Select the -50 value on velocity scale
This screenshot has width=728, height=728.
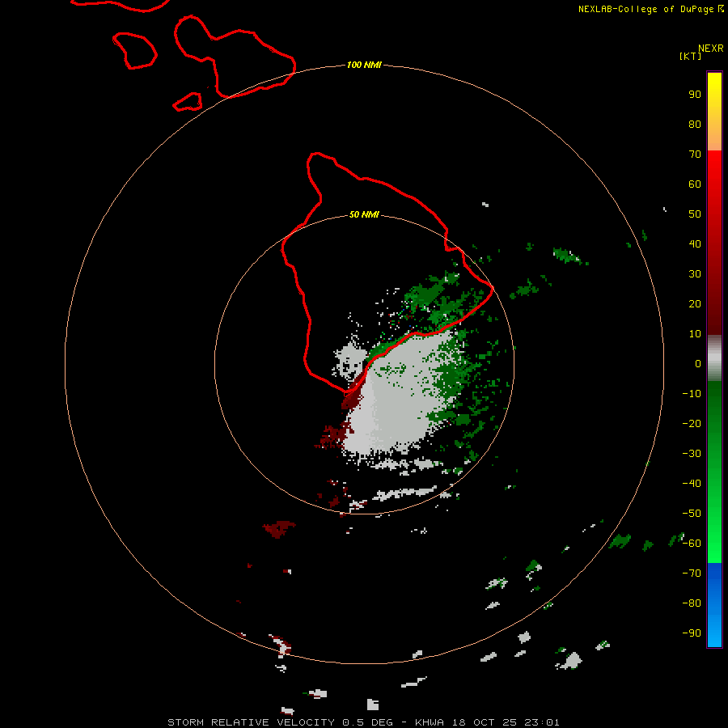pyautogui.click(x=692, y=513)
